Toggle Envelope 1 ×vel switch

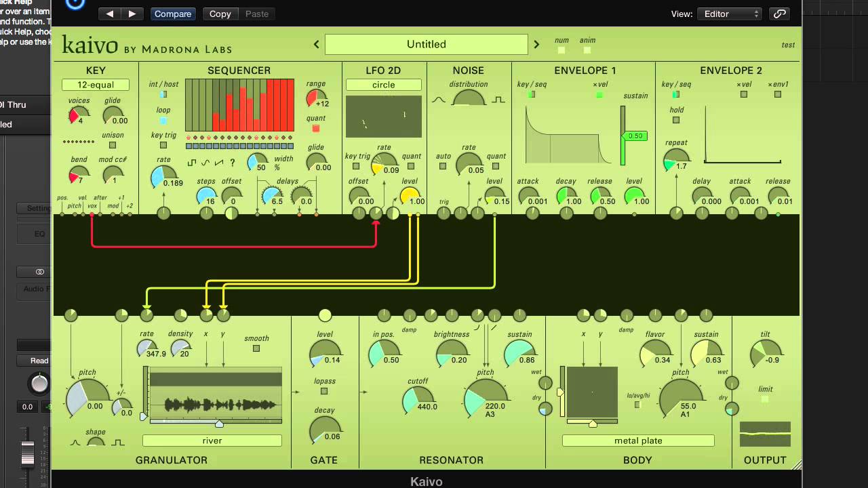tap(599, 95)
